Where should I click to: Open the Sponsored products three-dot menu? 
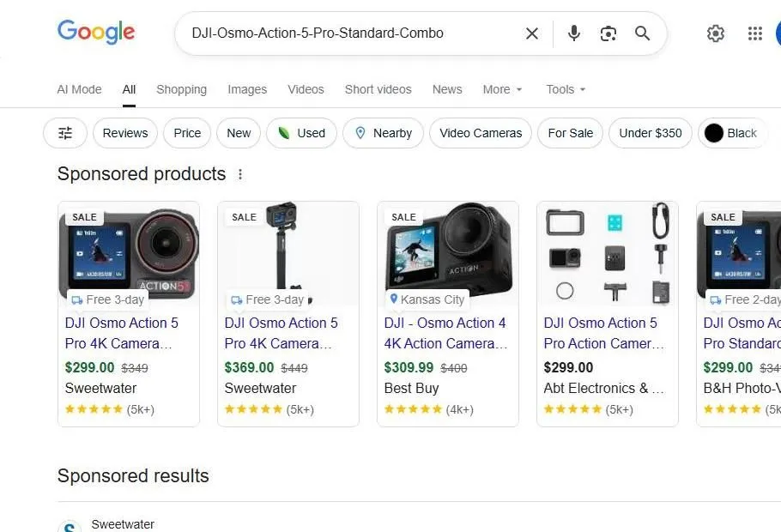tap(240, 173)
